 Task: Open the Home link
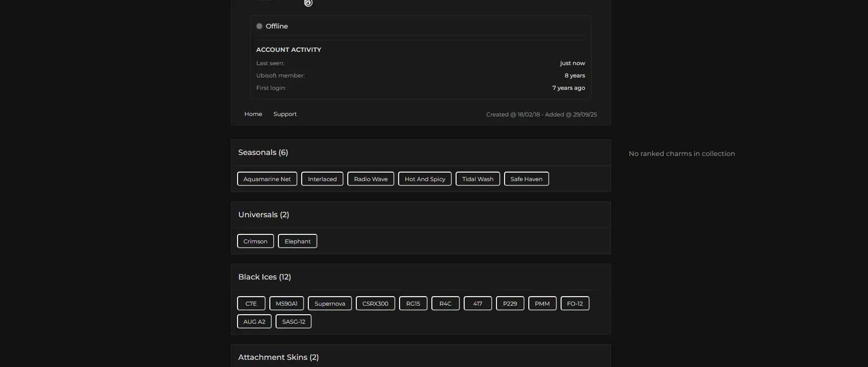click(x=253, y=114)
